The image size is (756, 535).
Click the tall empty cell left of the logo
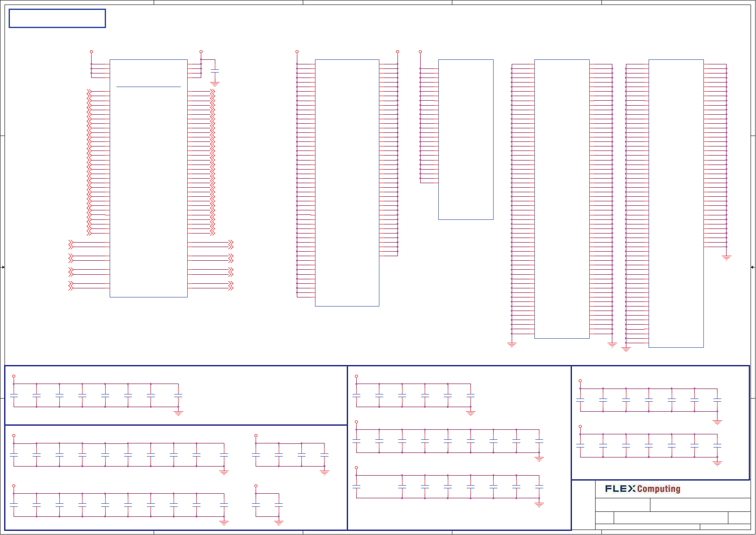coord(583,505)
